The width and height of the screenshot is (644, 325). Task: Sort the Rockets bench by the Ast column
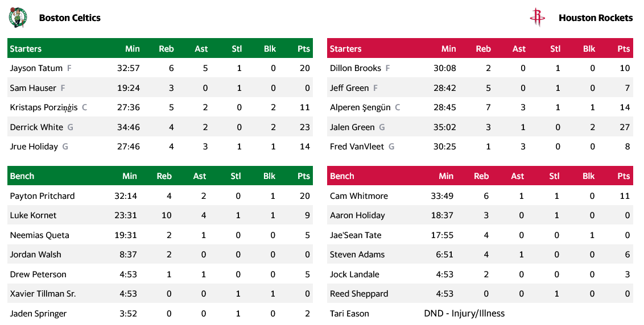click(x=517, y=176)
